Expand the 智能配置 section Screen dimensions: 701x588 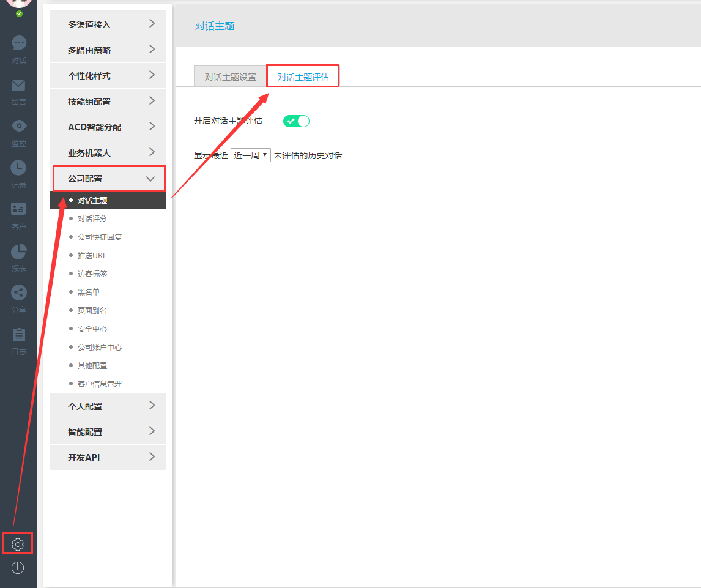[x=108, y=432]
